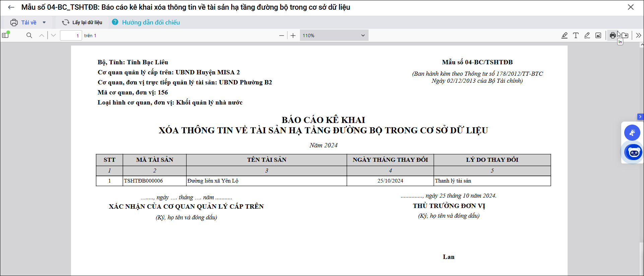Refresh data with Lấy lại dữ liệu

pos(82,22)
